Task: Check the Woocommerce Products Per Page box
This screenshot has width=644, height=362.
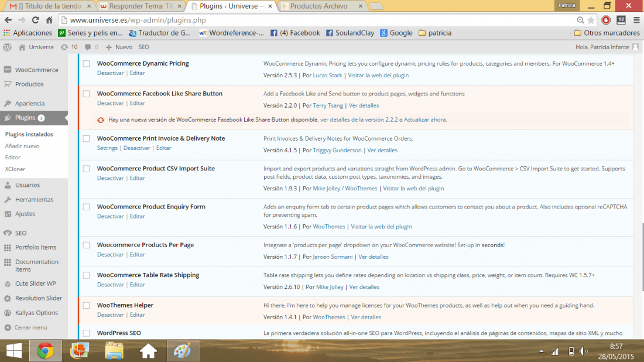Action: point(86,245)
